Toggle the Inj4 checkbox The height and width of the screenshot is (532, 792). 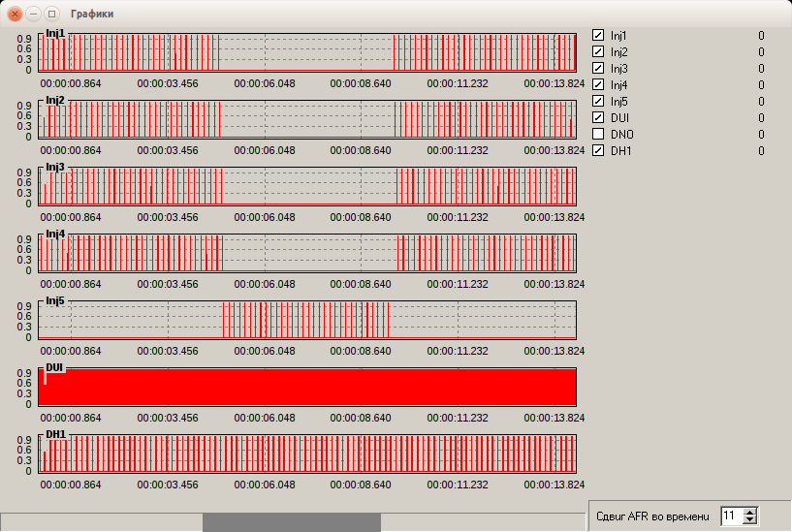point(598,84)
